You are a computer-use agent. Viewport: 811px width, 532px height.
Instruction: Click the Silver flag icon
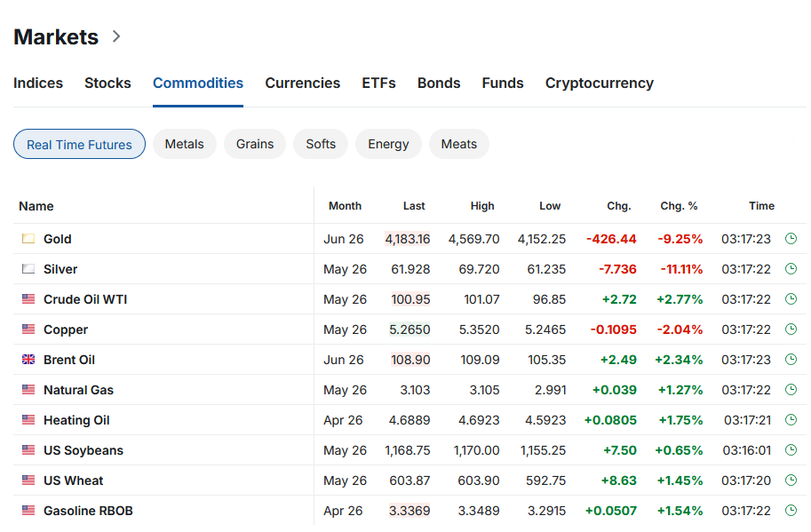[x=28, y=269]
